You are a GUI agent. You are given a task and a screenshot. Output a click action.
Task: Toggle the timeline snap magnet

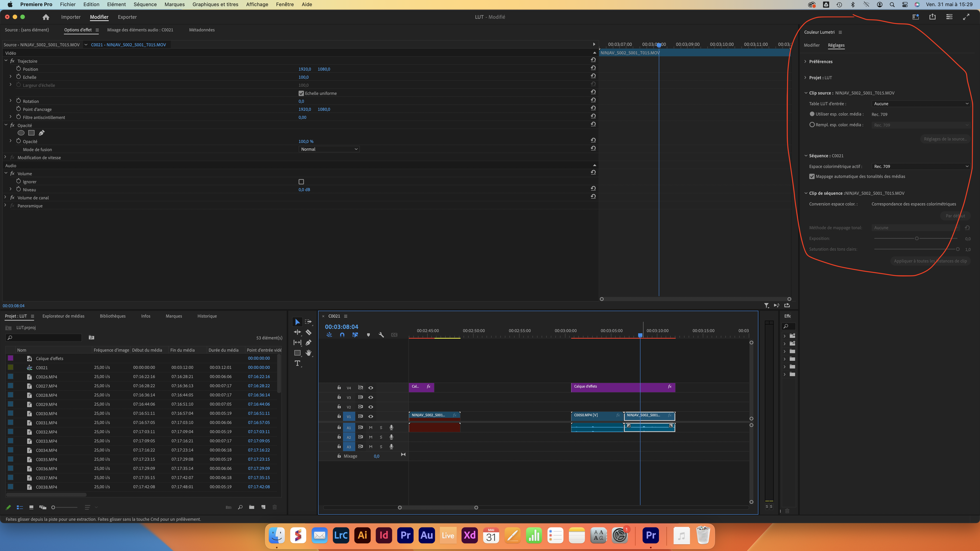[x=342, y=335]
